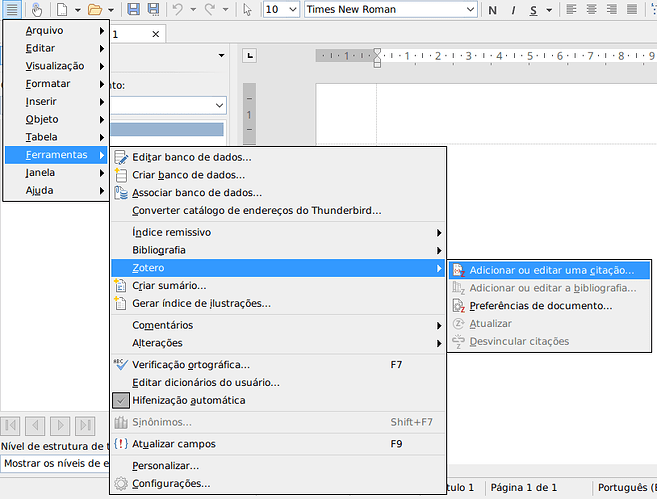Image resolution: width=657 pixels, height=499 pixels.
Task: Open Verificação ortográfica
Action: pyautogui.click(x=190, y=365)
